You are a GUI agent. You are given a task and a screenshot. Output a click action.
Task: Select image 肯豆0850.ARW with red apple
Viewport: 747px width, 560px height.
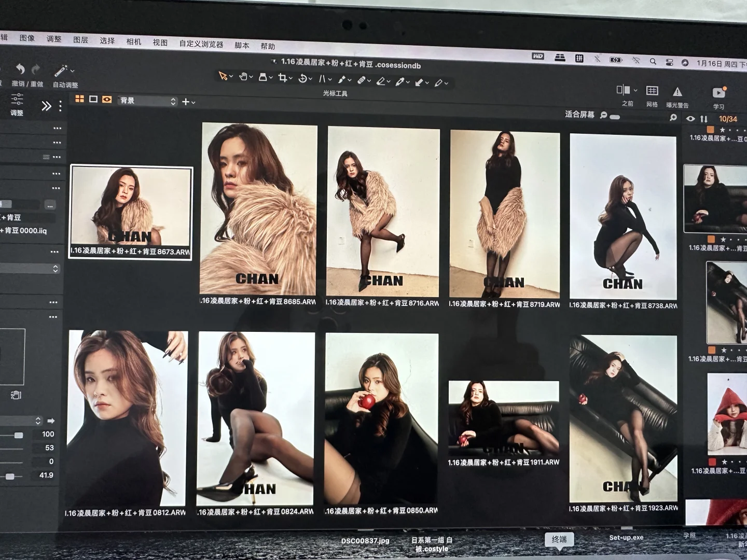click(381, 419)
